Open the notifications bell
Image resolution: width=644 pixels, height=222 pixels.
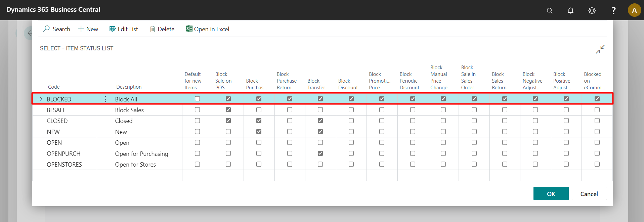(571, 10)
